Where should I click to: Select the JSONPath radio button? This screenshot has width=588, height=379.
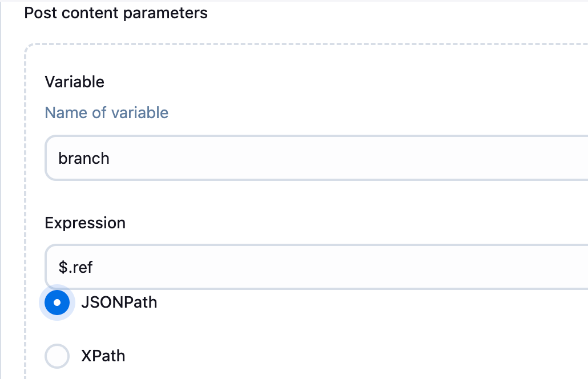pos(57,303)
